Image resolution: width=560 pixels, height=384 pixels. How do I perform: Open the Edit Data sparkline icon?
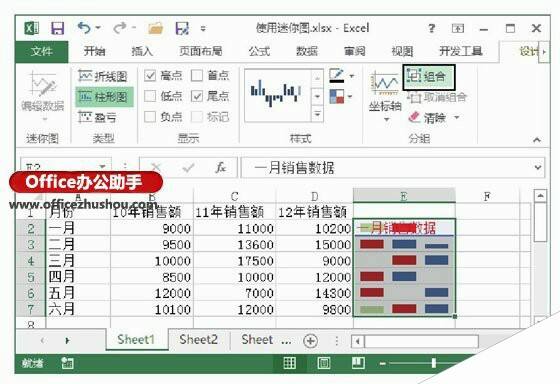pos(42,91)
